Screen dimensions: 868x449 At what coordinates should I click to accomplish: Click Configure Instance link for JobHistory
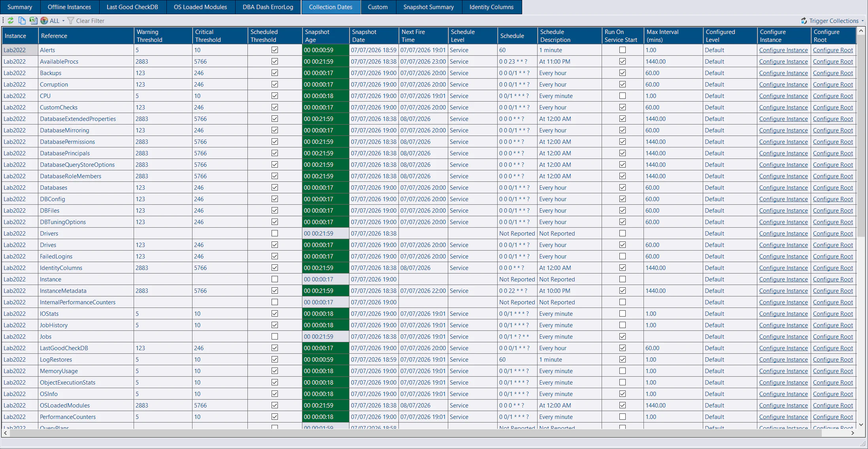pos(783,325)
